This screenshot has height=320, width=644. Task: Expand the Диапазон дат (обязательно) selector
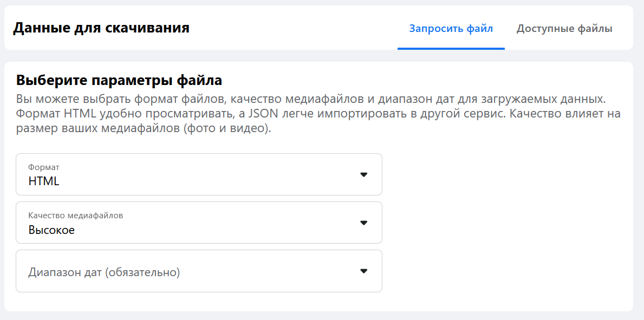click(x=199, y=271)
